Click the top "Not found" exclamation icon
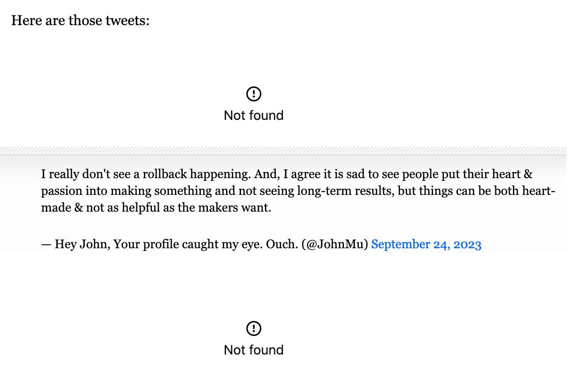Screen dimensions: 588x373 (254, 94)
